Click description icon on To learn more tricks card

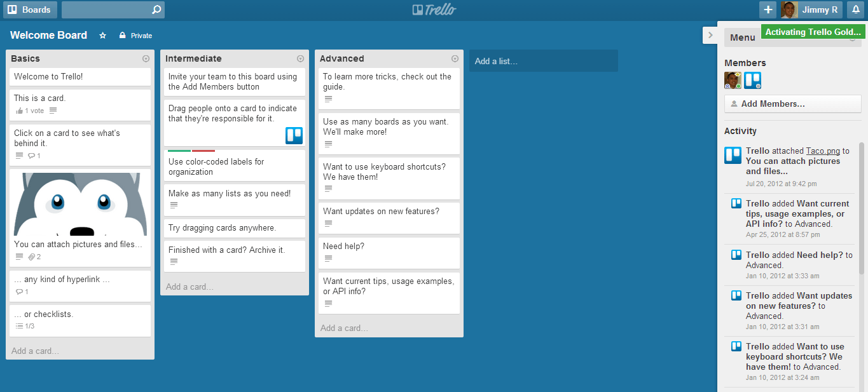(x=329, y=99)
